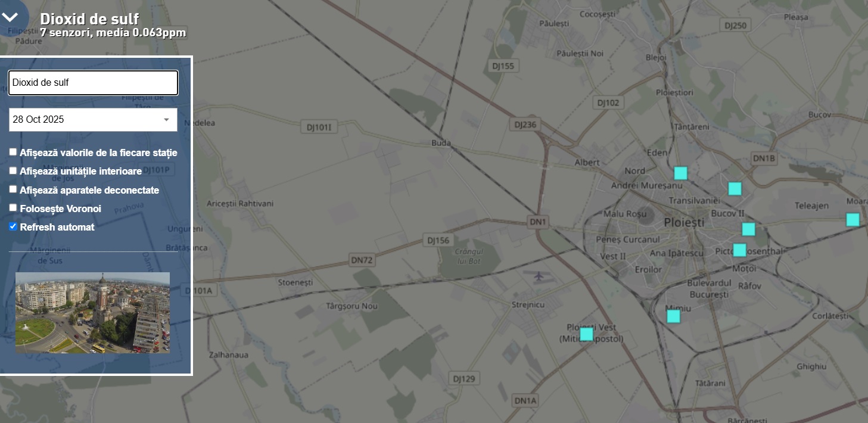Click the date dropdown arrow
This screenshot has width=868, height=423.
click(x=167, y=120)
